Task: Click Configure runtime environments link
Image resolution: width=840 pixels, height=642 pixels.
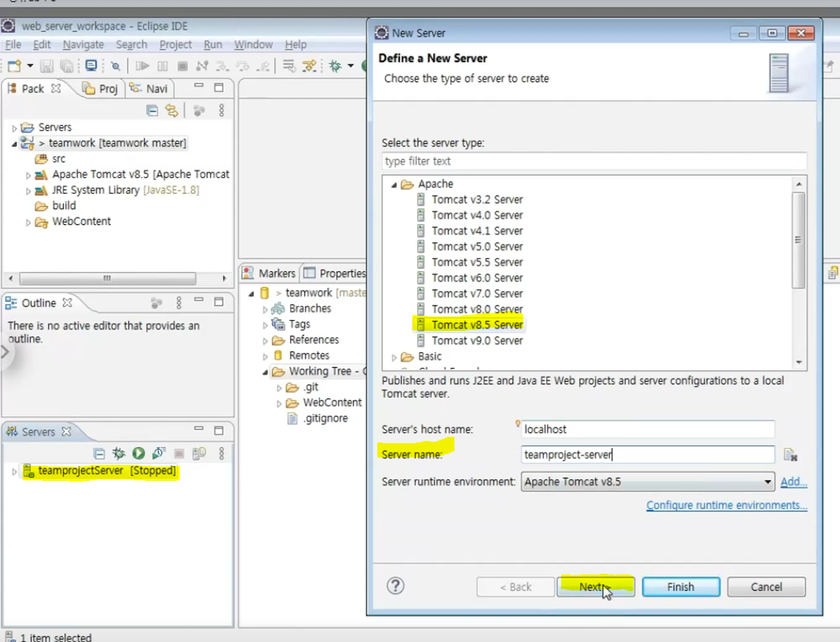Action: click(727, 505)
